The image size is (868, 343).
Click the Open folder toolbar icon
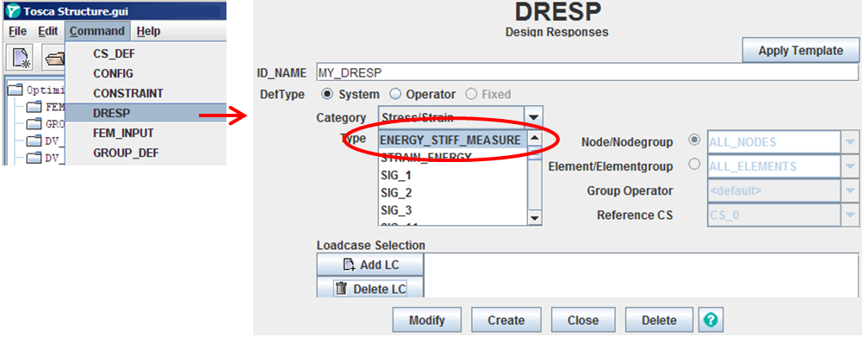click(x=53, y=59)
